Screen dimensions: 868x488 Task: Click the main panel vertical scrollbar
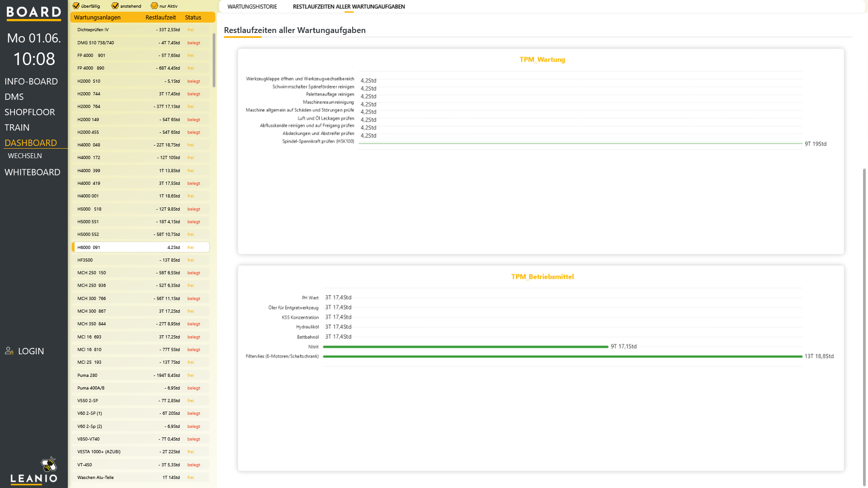tap(864, 328)
